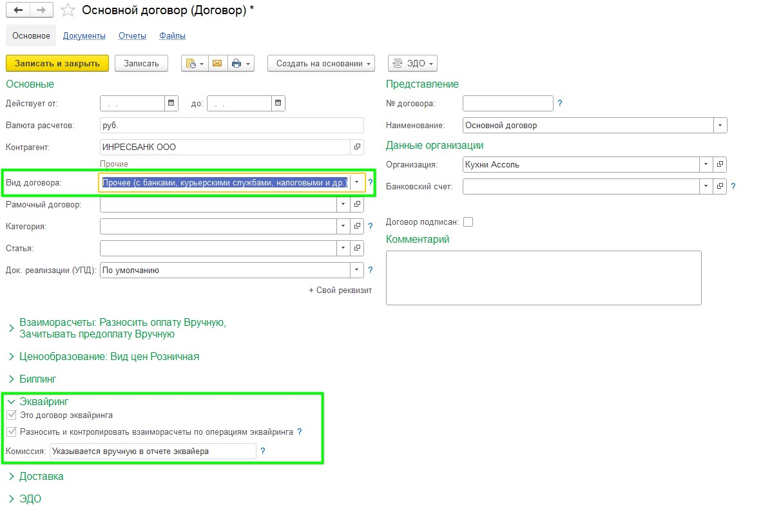Tick the 'Договор подписан' checkbox

[x=468, y=222]
